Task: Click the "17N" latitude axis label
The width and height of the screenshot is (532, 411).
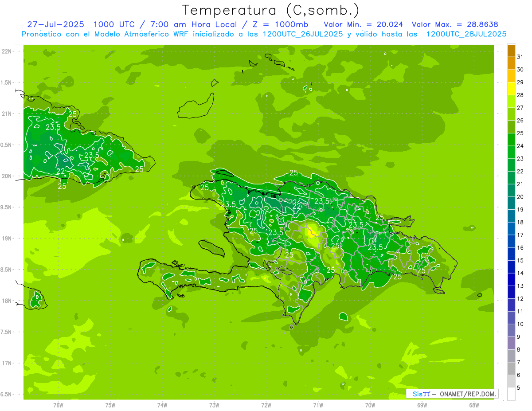Action: coord(6,363)
